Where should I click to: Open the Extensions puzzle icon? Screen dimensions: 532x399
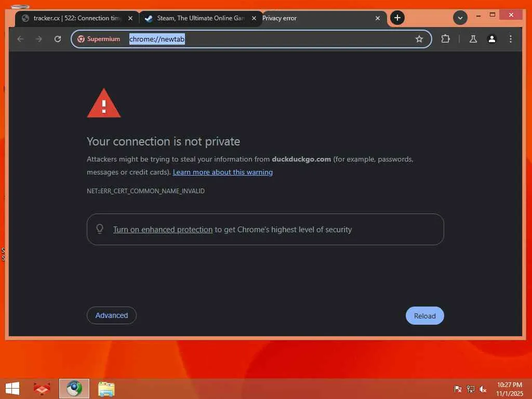(445, 39)
